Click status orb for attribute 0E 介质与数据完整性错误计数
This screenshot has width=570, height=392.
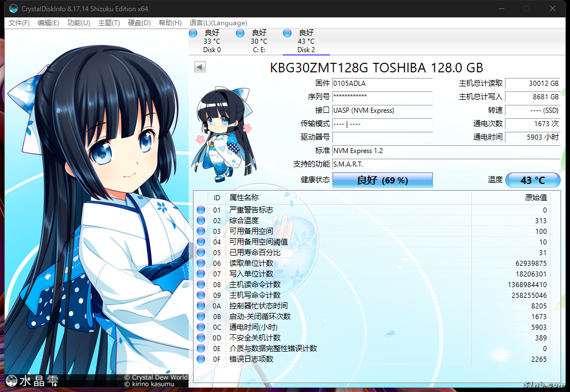201,348
